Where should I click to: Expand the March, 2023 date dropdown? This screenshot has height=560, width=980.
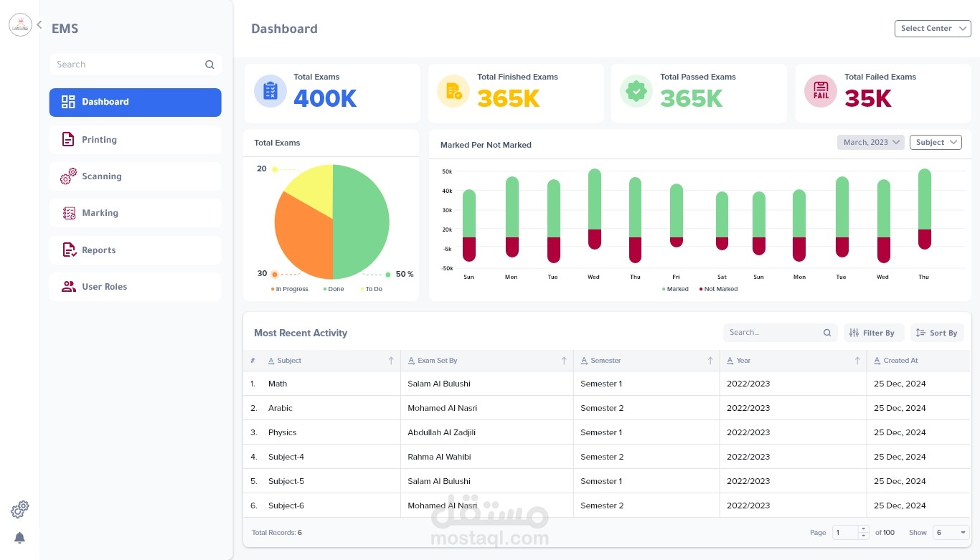(871, 142)
